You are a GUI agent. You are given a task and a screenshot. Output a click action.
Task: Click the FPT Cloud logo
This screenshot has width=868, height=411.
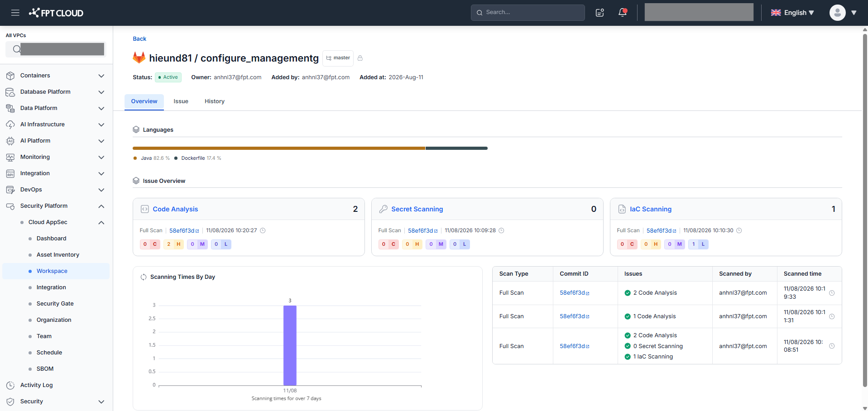pos(56,13)
